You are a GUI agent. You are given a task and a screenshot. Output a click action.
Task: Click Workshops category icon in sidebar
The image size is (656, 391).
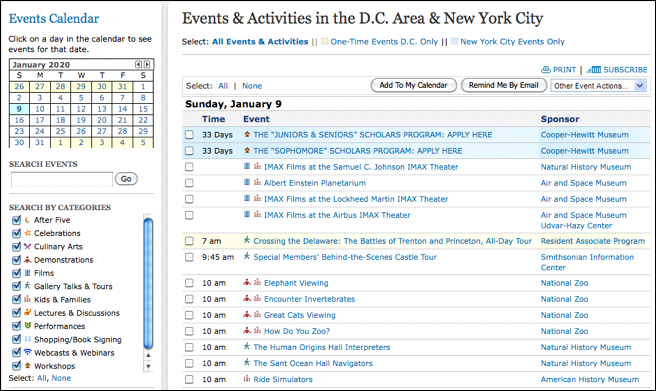point(28,365)
